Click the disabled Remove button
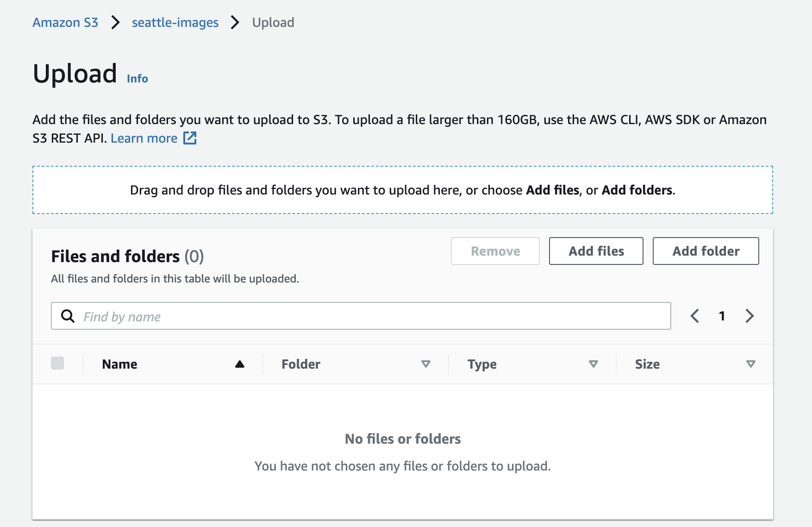 click(x=495, y=251)
